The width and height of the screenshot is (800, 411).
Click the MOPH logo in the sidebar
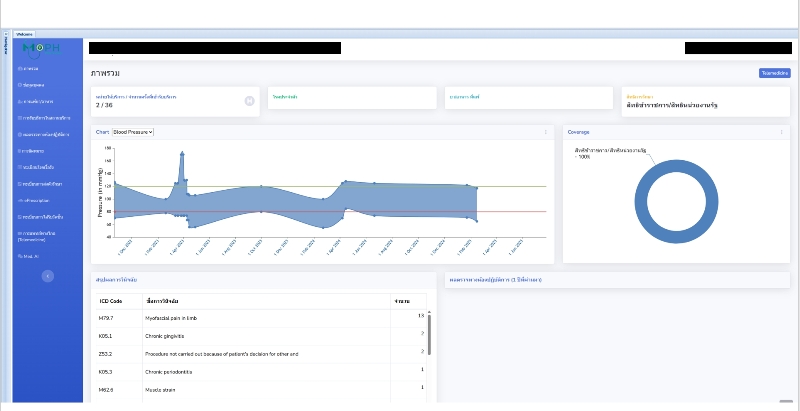tap(41, 49)
